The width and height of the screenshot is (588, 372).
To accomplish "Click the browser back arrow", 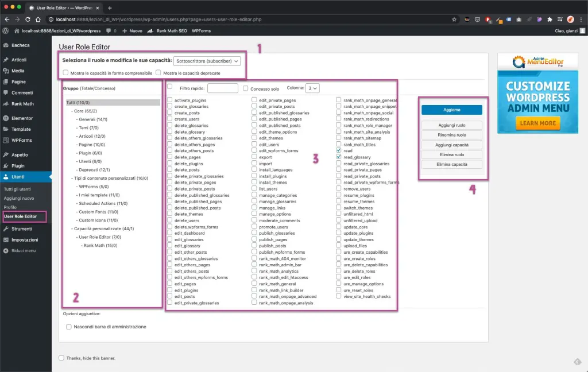I will click(7, 19).
